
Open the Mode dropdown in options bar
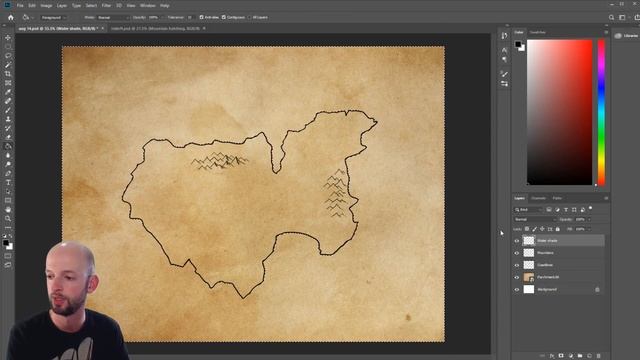(x=113, y=18)
